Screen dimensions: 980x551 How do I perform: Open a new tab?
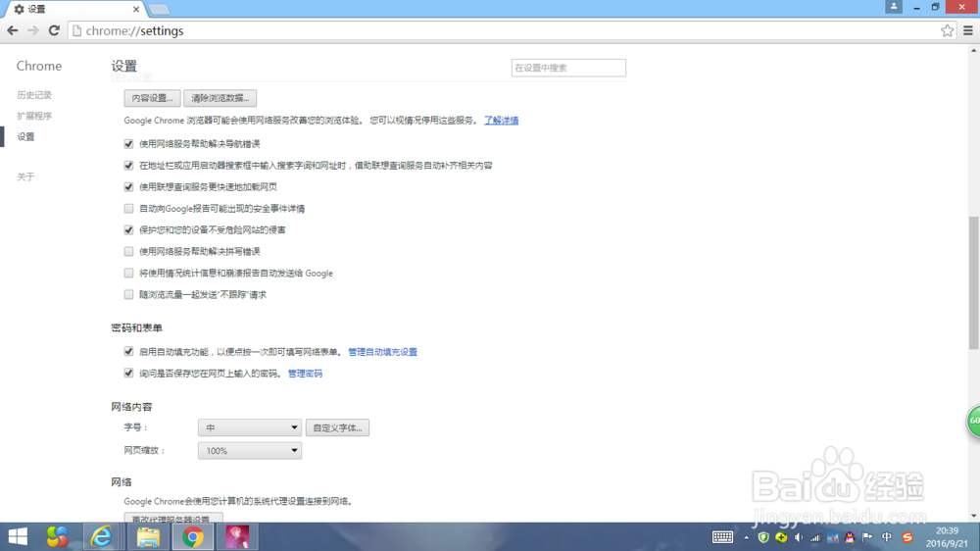click(159, 10)
